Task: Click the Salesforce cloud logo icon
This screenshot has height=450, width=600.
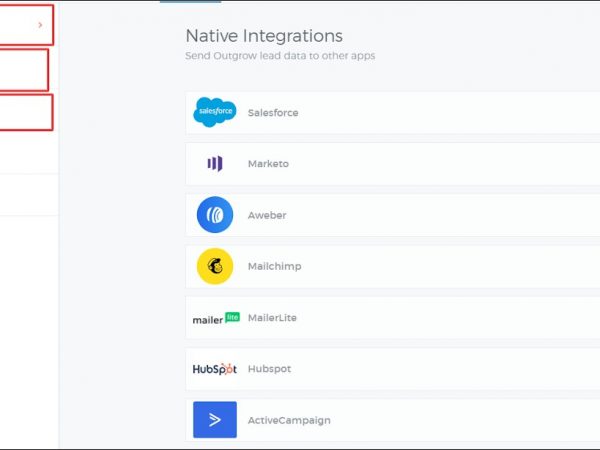Action: click(214, 112)
